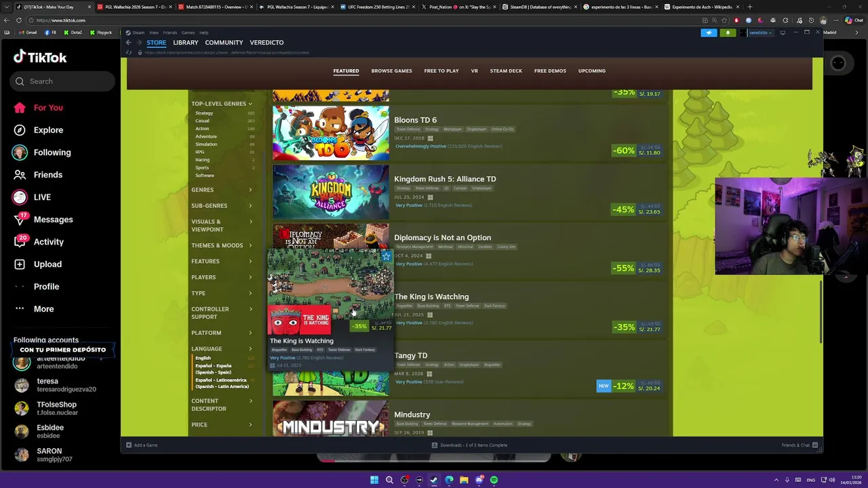The width and height of the screenshot is (868, 488).
Task: Open Kingdom Rush 5: Alliance TD title
Action: pyautogui.click(x=445, y=179)
